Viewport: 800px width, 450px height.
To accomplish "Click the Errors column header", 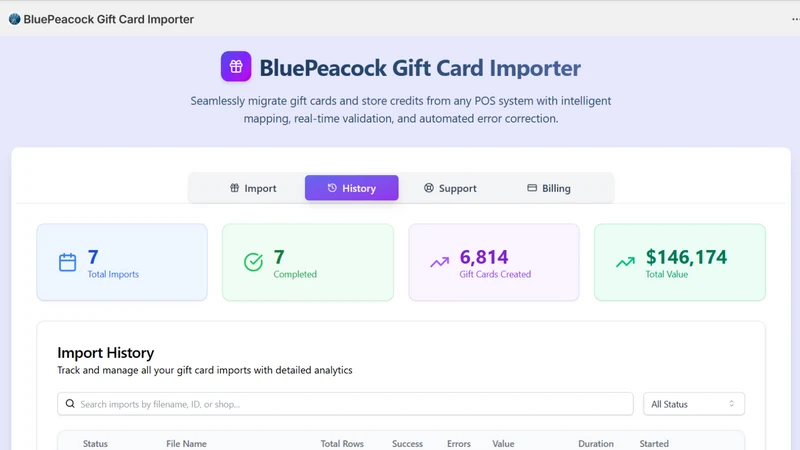I will (459, 444).
